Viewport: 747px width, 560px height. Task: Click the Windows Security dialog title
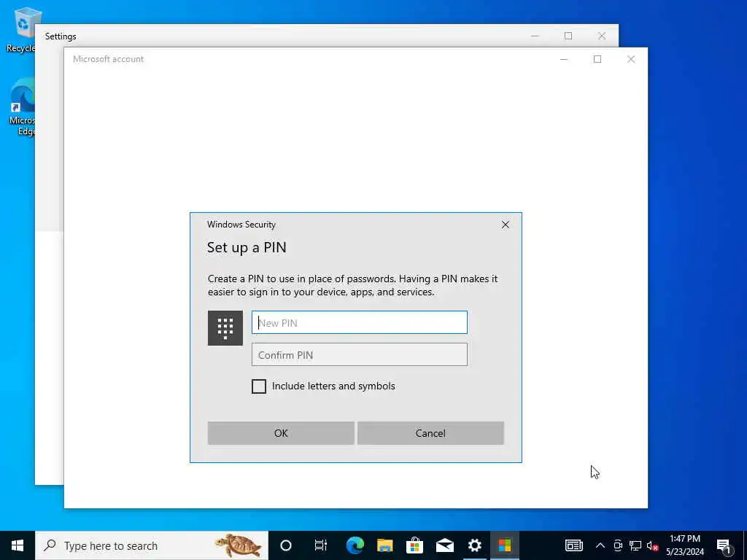(x=241, y=225)
